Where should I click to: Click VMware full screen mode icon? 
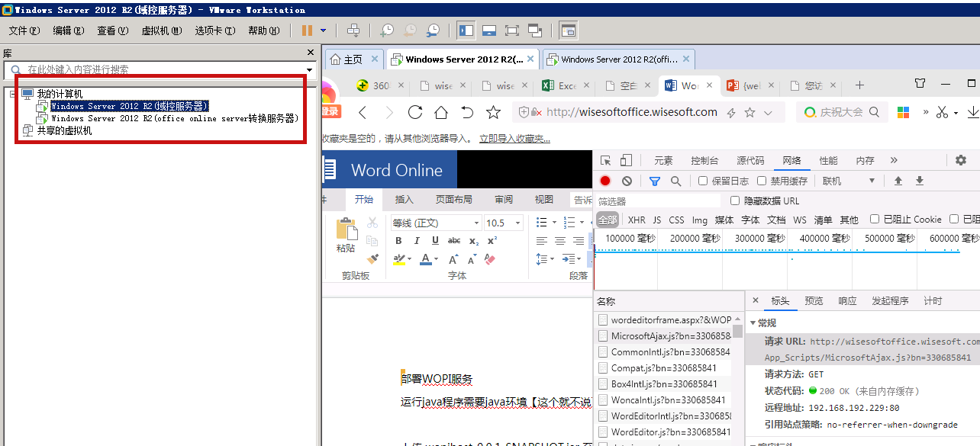pos(512,30)
